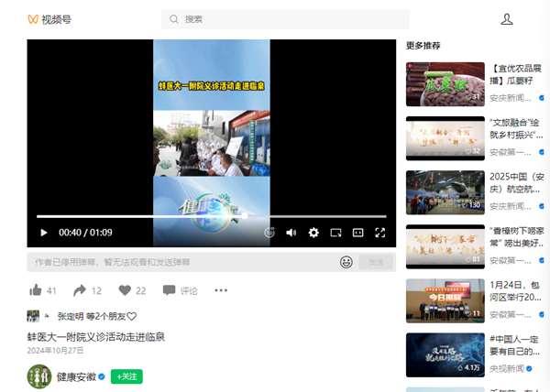550x392 pixels.
Task: Open the video settings gear
Action: (x=313, y=233)
